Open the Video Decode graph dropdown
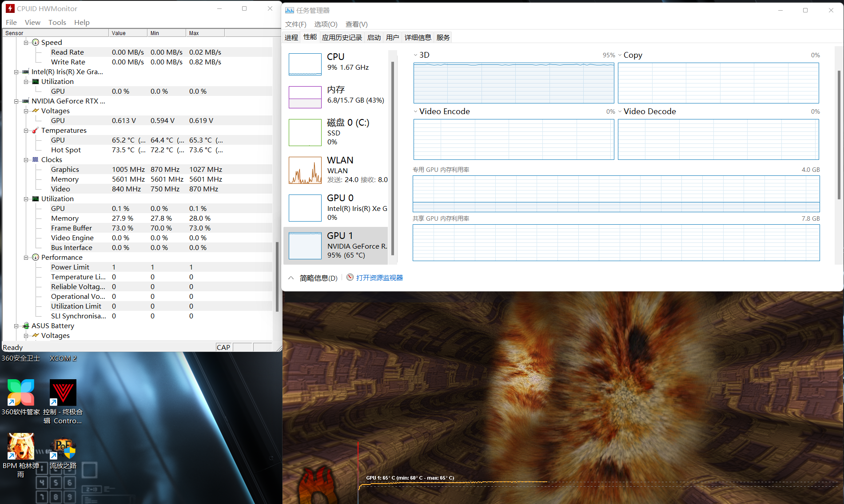The height and width of the screenshot is (504, 844). (620, 111)
